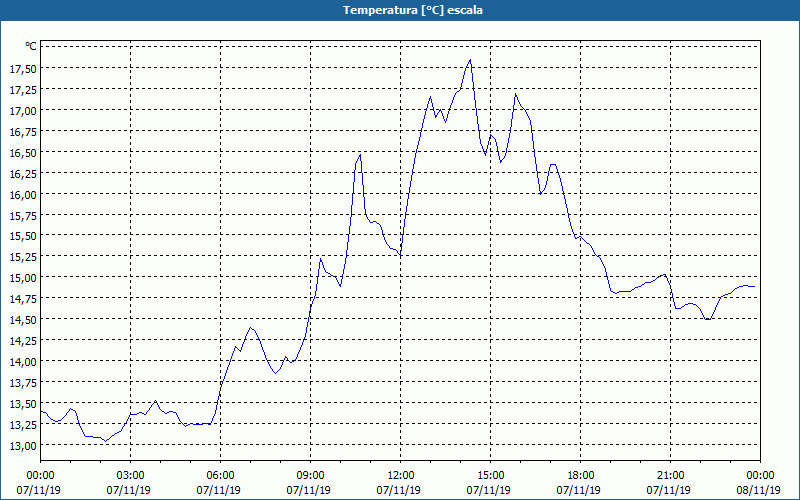
Task: Pick the 18:00 label on the time axis
Action: pos(581,476)
